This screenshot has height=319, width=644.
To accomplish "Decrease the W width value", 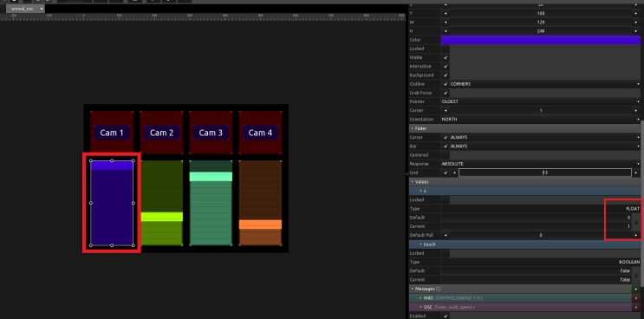I will pos(446,23).
